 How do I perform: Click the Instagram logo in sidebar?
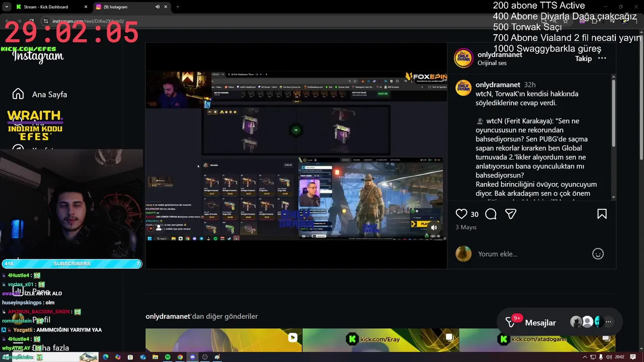38,56
